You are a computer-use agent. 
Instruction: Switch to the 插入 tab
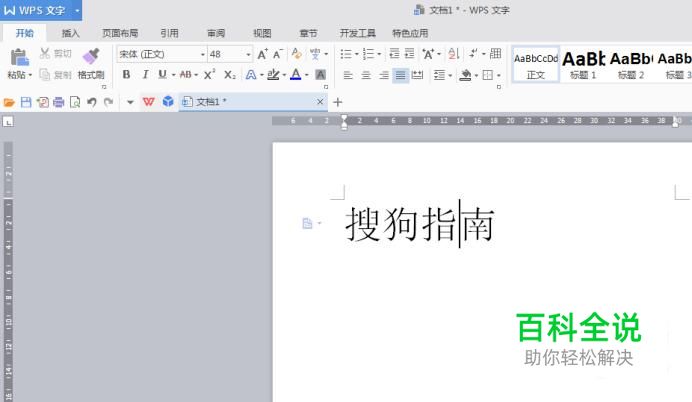pos(71,33)
